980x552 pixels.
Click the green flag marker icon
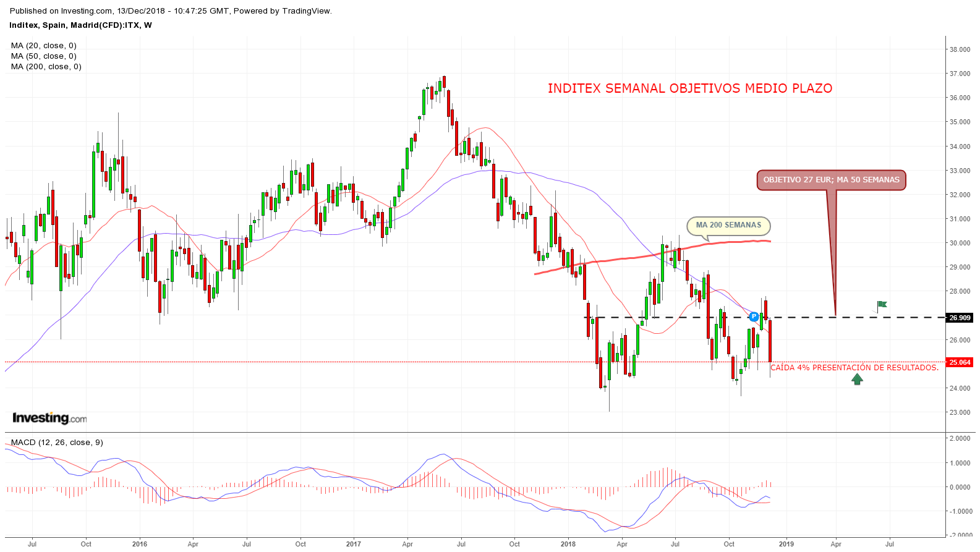pos(882,304)
